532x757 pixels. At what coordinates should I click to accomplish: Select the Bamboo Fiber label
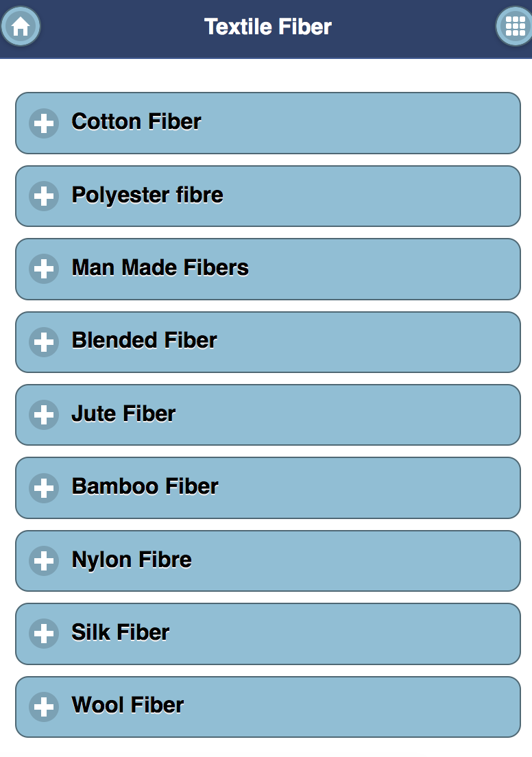(x=145, y=487)
